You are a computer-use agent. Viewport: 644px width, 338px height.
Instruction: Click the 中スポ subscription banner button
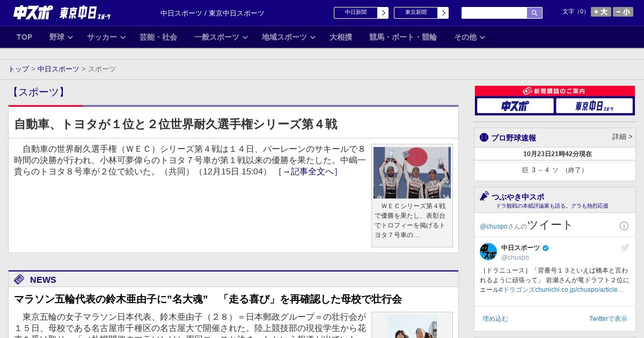coord(515,106)
